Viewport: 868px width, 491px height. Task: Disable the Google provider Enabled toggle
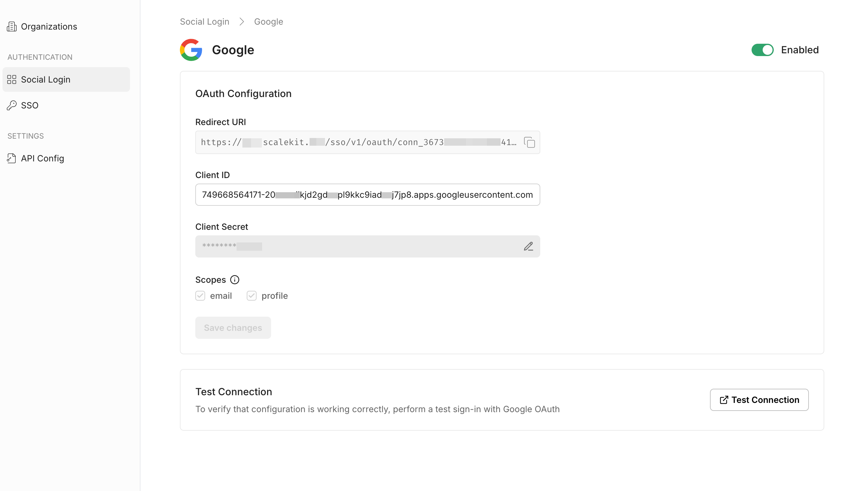[762, 50]
